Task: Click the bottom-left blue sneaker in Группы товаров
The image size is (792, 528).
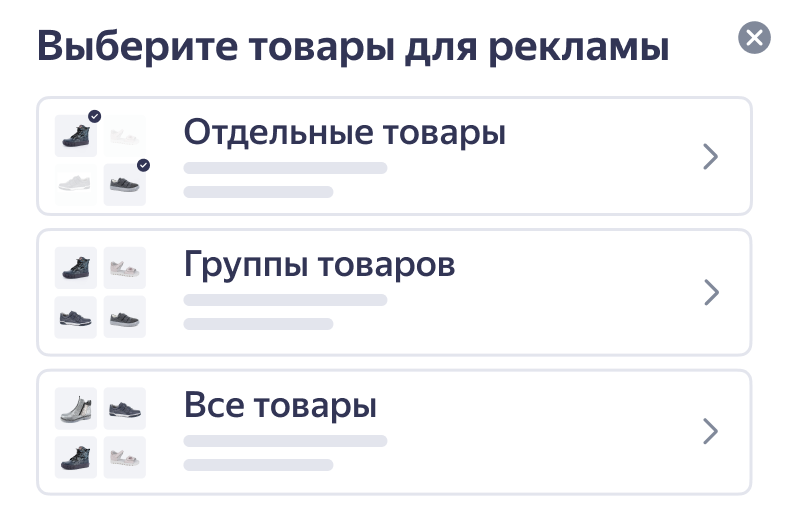Action: point(75,317)
